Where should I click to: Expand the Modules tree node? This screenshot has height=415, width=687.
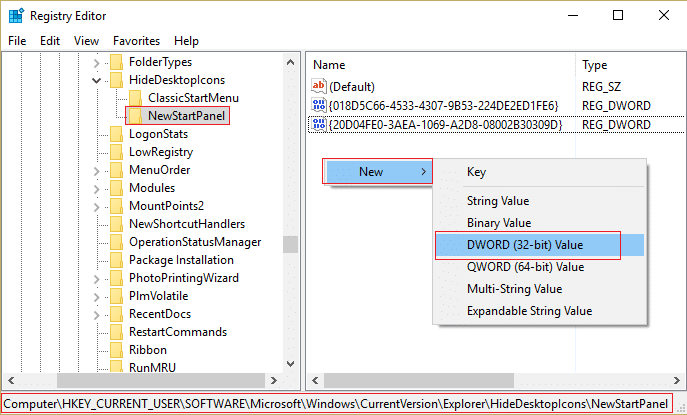tap(97, 189)
